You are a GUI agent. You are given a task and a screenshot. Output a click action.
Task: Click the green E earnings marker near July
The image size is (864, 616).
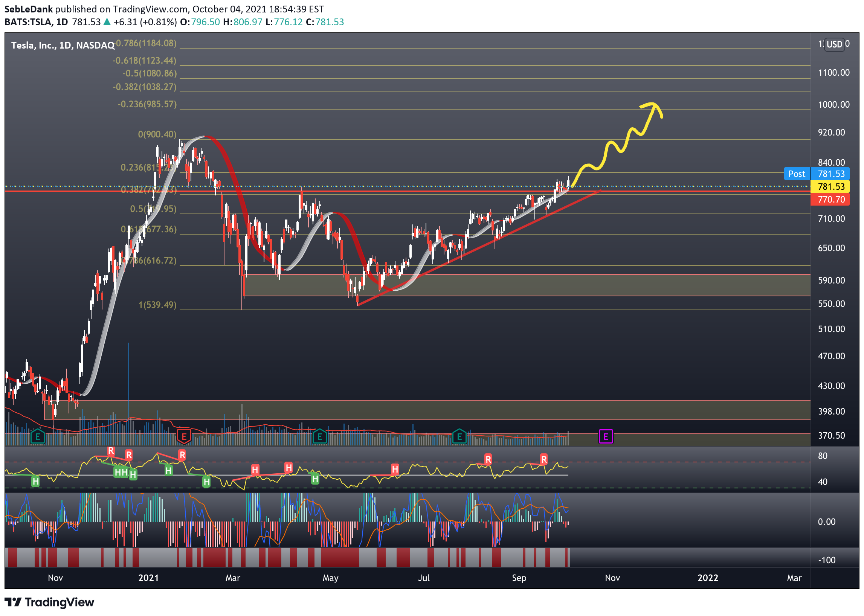[x=459, y=437]
